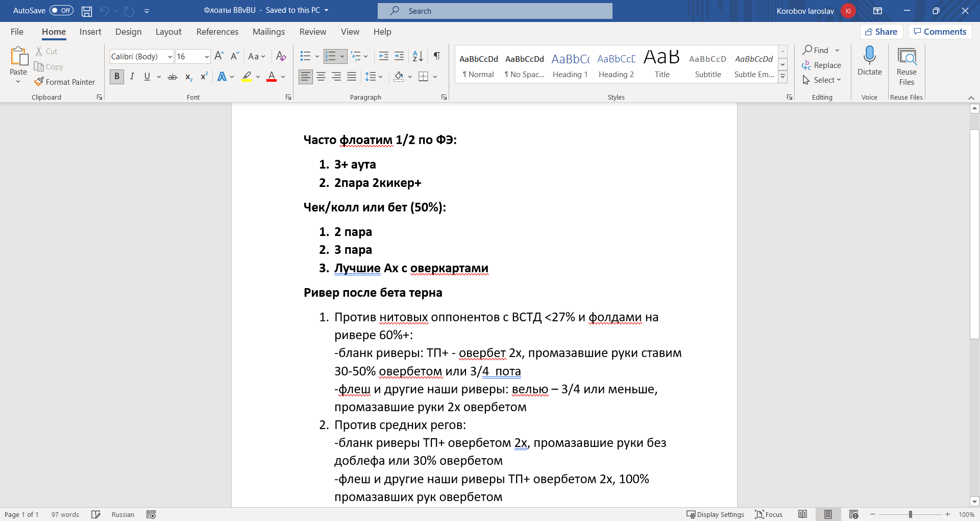Apply subscript formatting

(188, 77)
